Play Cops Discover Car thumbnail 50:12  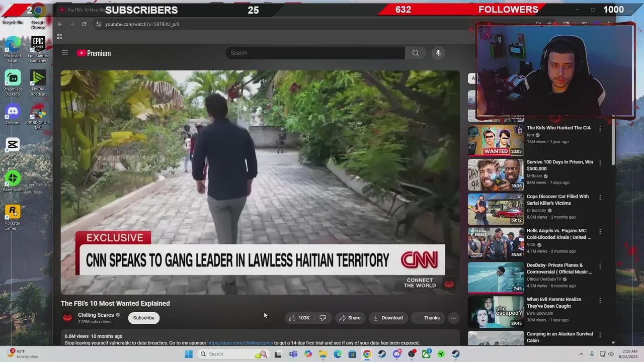tap(496, 209)
